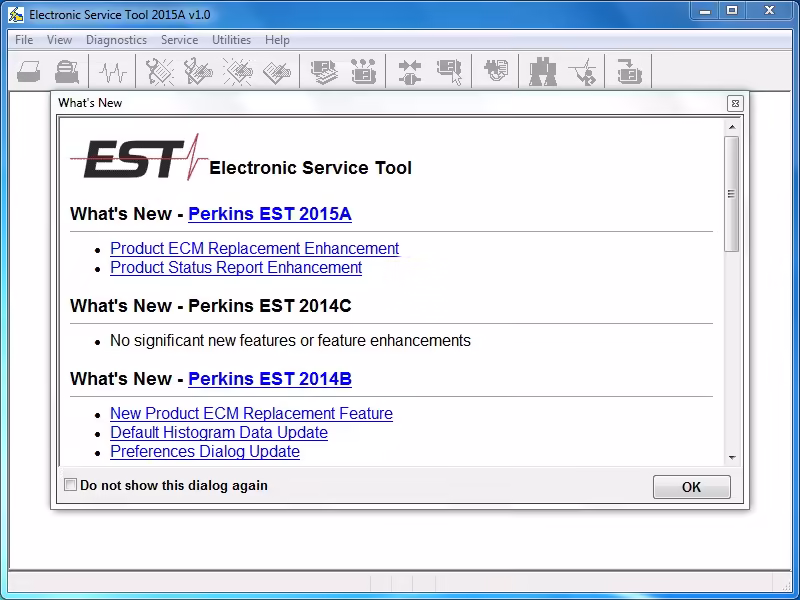
Task: Open Product Status Report Enhancement link
Action: [x=236, y=268]
